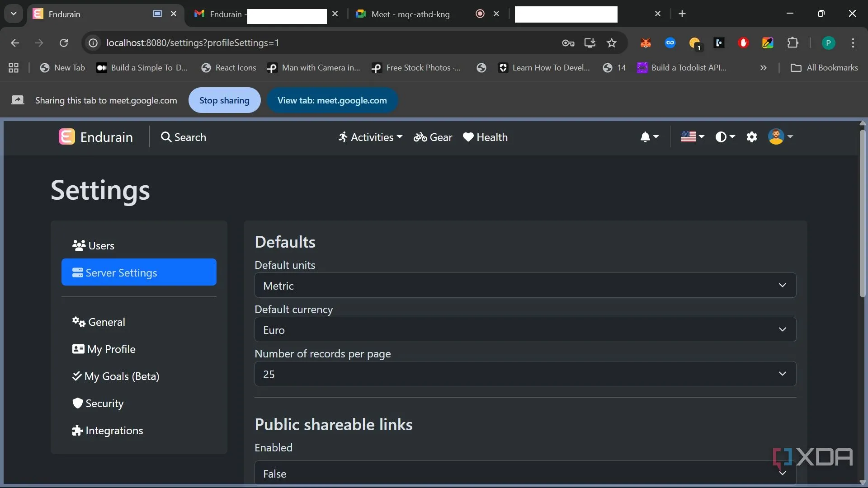Click the user profile avatar
This screenshot has width=868, height=488.
click(776, 137)
